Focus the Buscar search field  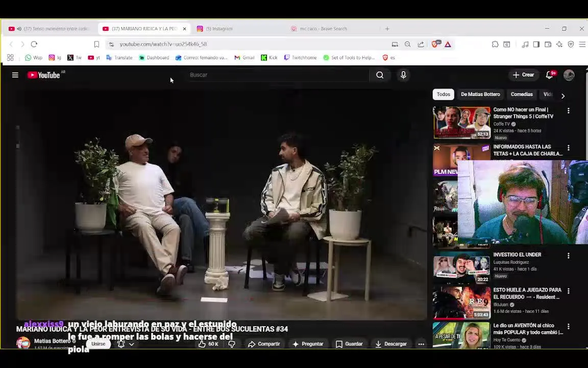(x=278, y=75)
